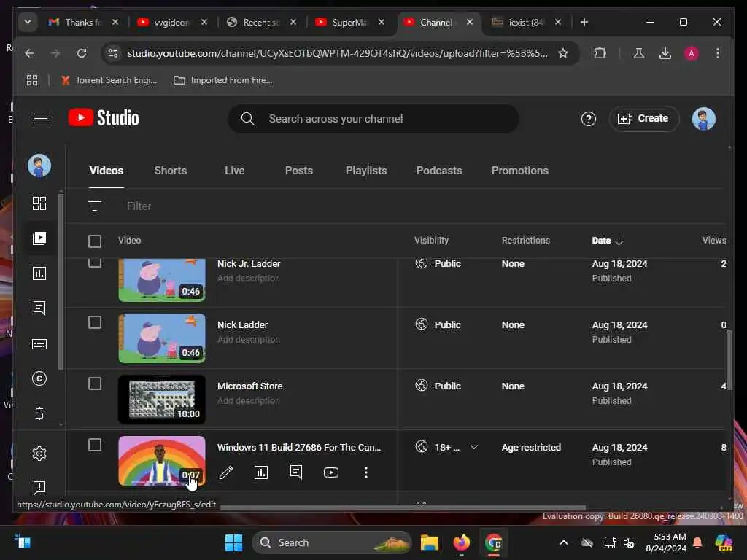View Windows 11 Build video on YouTube
This screenshot has height=560, width=747.
point(331,472)
